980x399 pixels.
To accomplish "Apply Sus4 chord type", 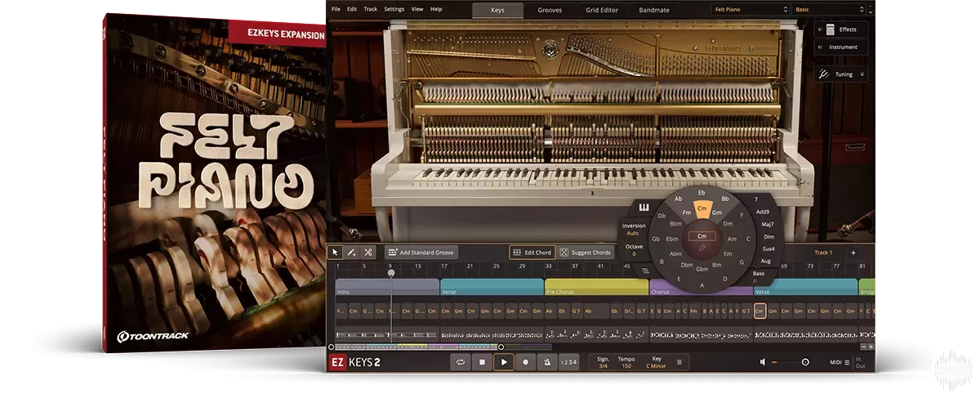I will coord(768,248).
